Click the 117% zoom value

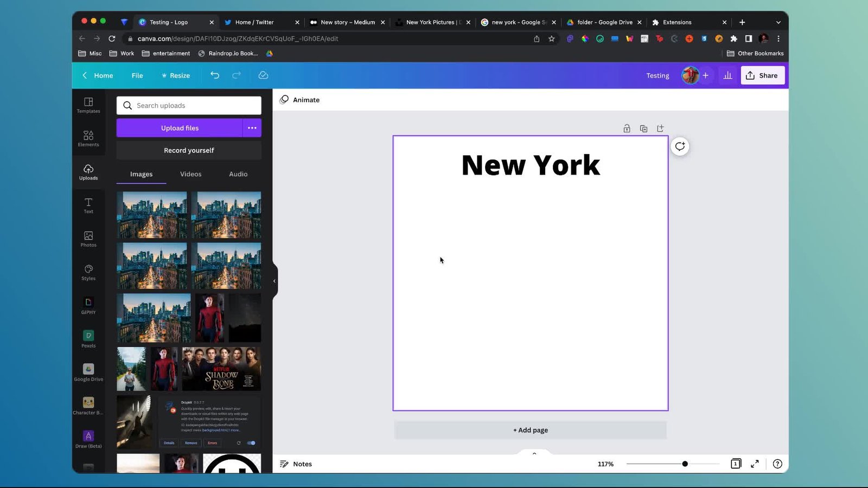coord(605,464)
